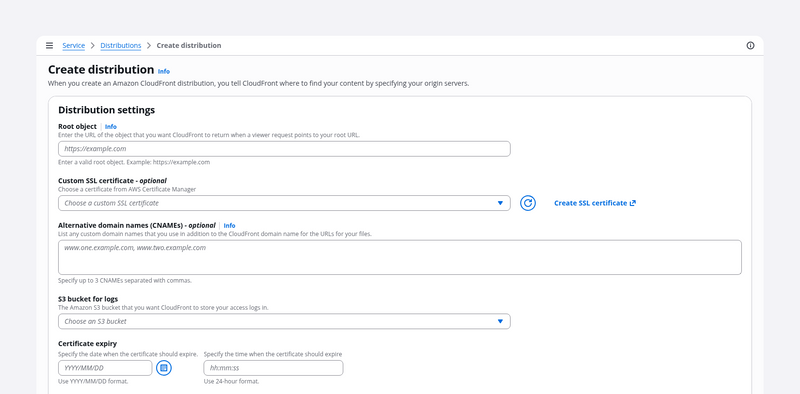Viewport: 800px width, 394px height.
Task: Select the Create distribution breadcrumb item
Action: [189, 45]
